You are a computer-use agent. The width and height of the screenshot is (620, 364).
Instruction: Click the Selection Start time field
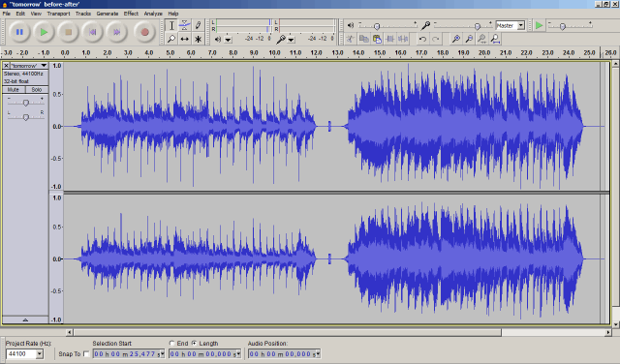click(x=129, y=354)
